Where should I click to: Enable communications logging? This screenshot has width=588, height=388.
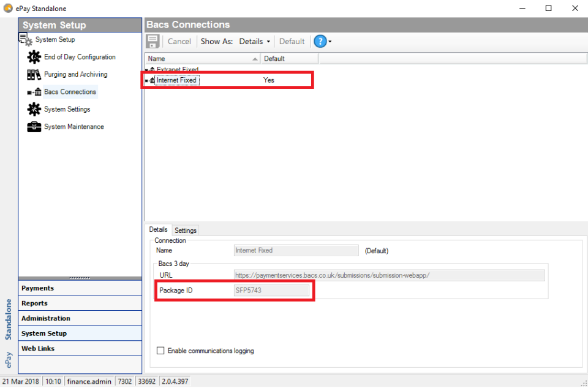[160, 350]
